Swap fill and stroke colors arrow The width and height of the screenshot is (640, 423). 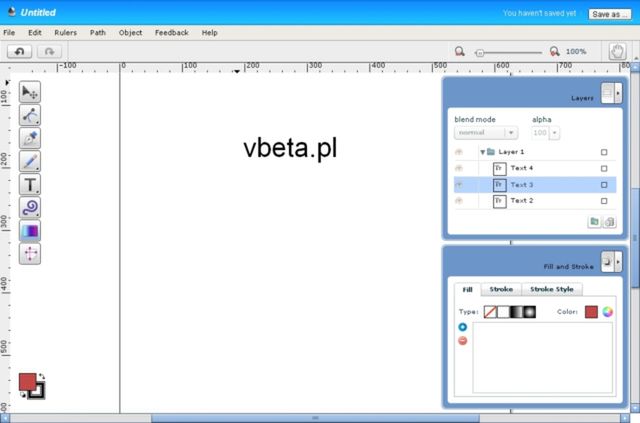[42, 376]
